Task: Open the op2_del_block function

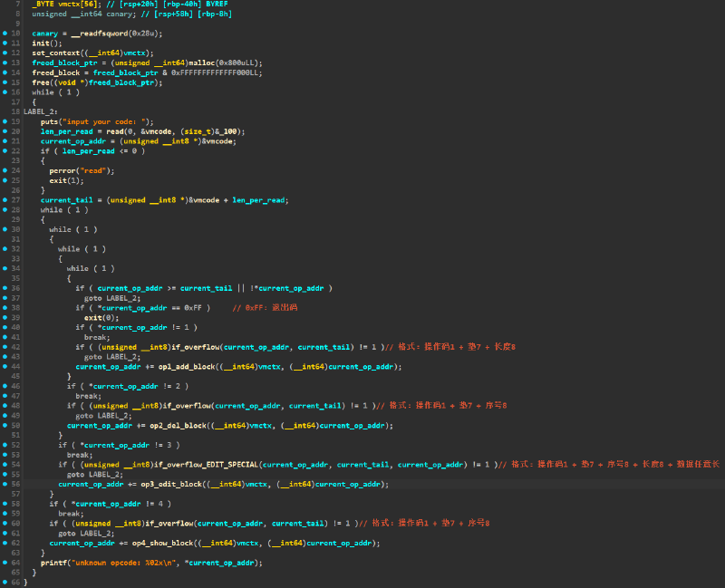Action: point(178,425)
